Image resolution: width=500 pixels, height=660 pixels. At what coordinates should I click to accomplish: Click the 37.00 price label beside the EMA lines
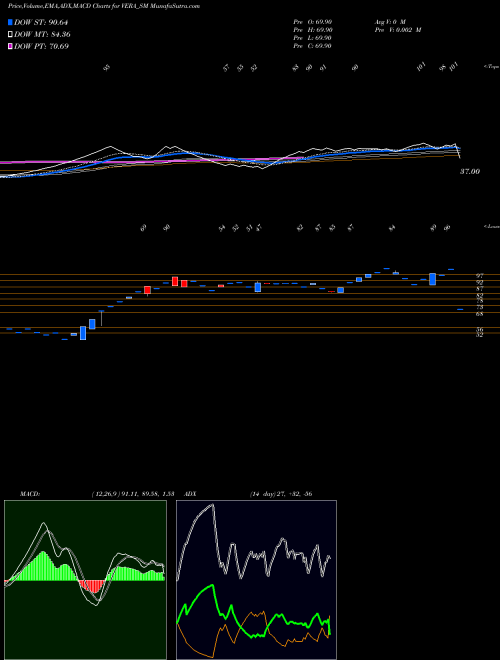470,172
